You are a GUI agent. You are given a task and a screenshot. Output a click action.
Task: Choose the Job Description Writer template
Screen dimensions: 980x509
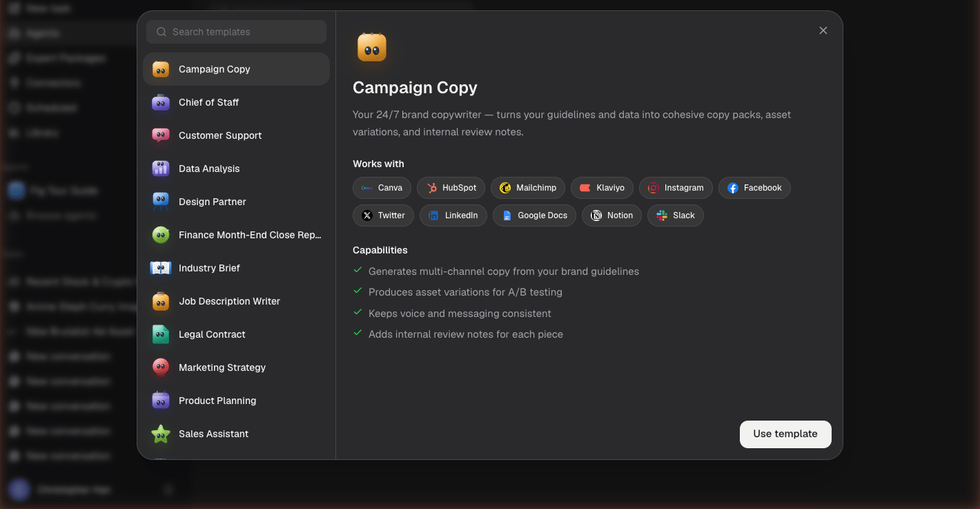click(x=236, y=301)
